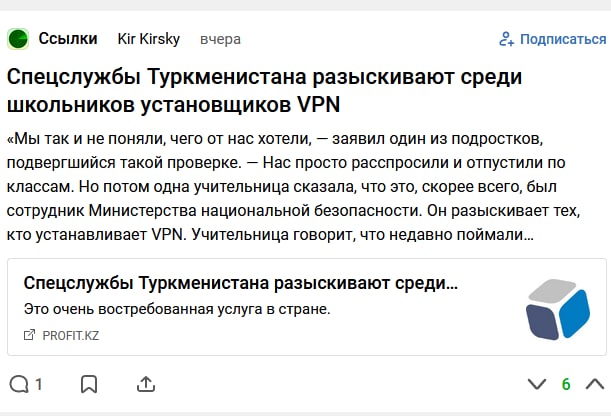Toggle the bookmark icon to save post
The image size is (611, 416).
click(x=88, y=384)
